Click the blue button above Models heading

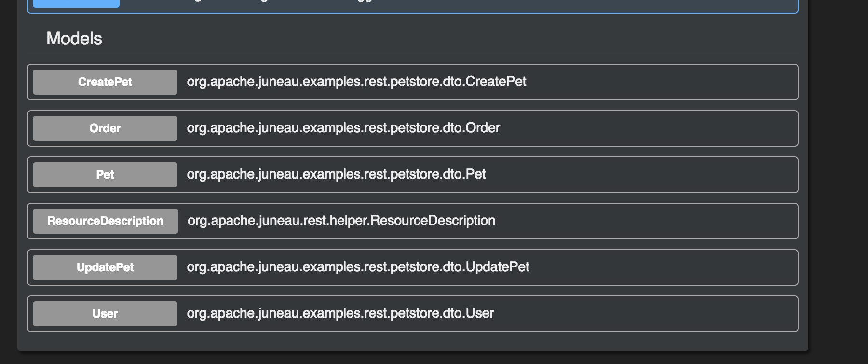(76, 4)
